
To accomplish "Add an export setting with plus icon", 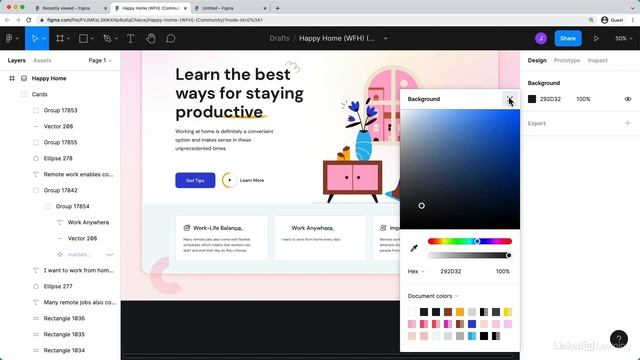I will click(628, 123).
